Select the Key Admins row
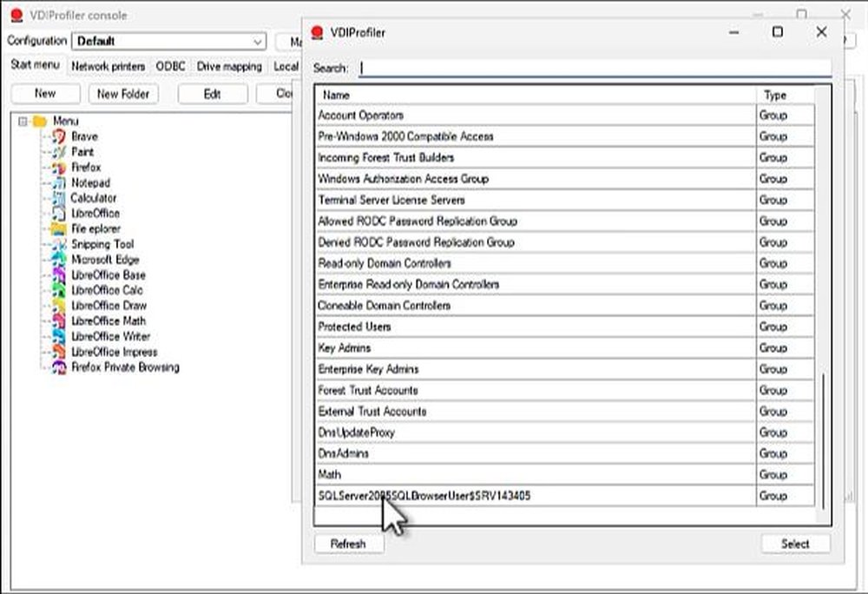This screenshot has width=868, height=594. point(565,347)
